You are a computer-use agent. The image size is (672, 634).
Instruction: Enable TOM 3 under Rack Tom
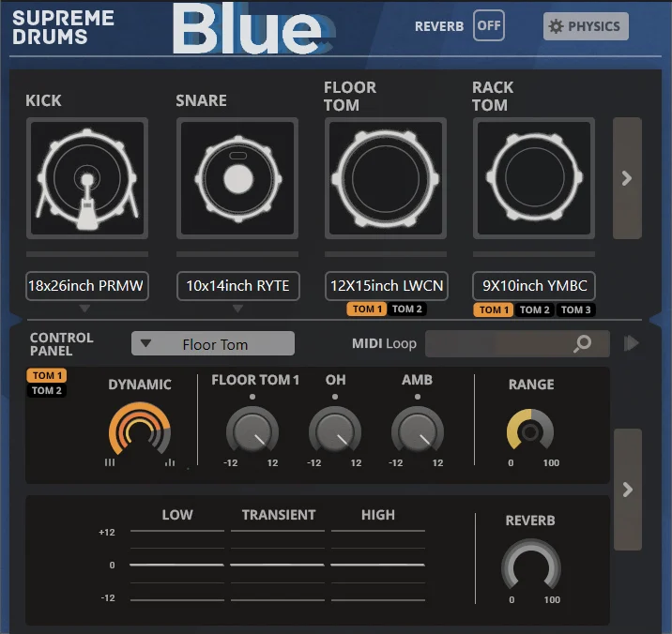tap(575, 310)
